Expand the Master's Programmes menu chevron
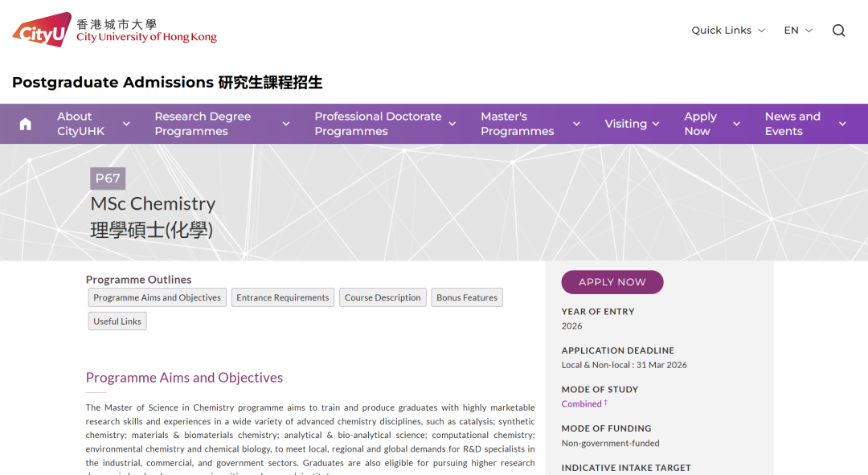Viewport: 868px width, 475px height. click(x=576, y=124)
